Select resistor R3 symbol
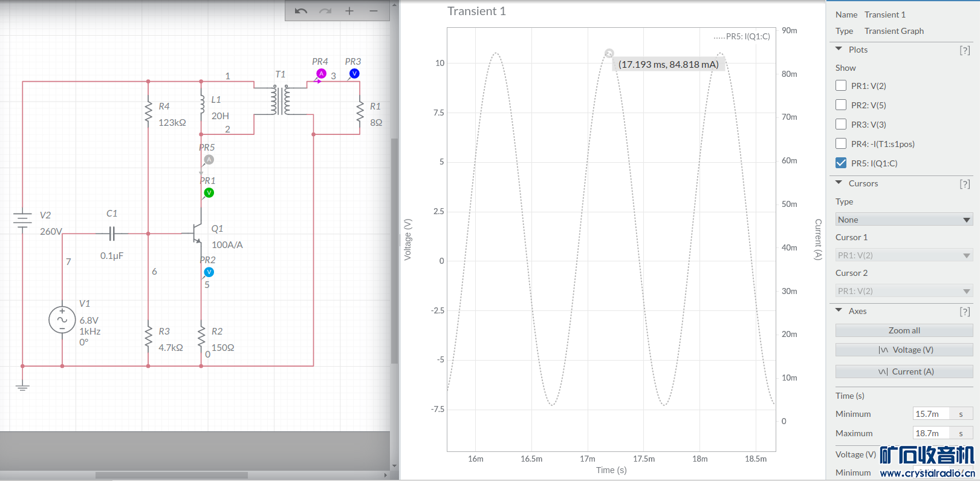Viewport: 980px width, 481px height. 148,338
